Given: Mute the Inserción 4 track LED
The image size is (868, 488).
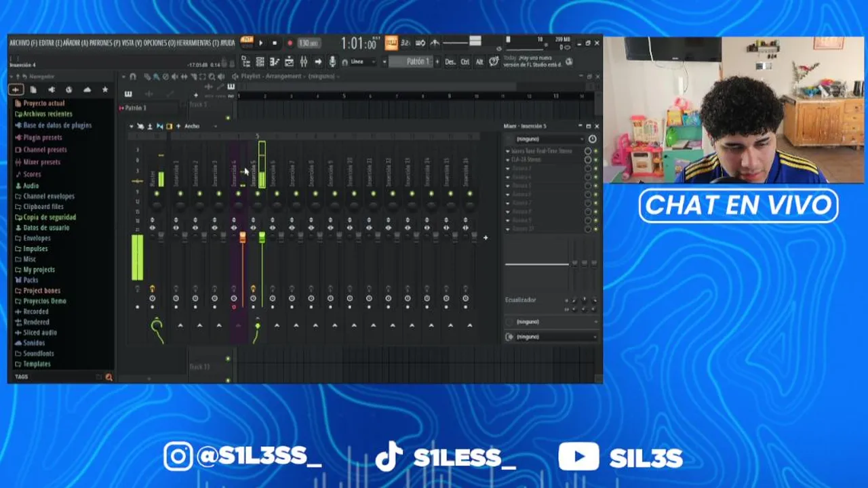Looking at the screenshot, I should coord(238,194).
